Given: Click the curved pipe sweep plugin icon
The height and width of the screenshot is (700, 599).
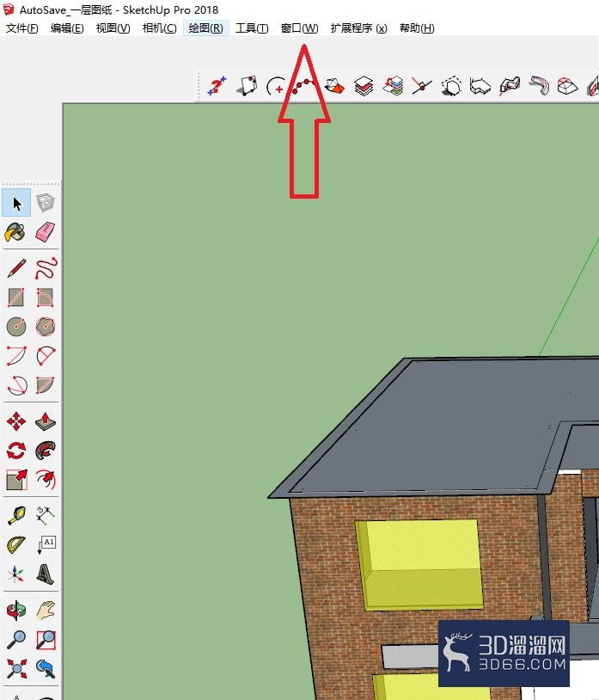Looking at the screenshot, I should click(539, 86).
